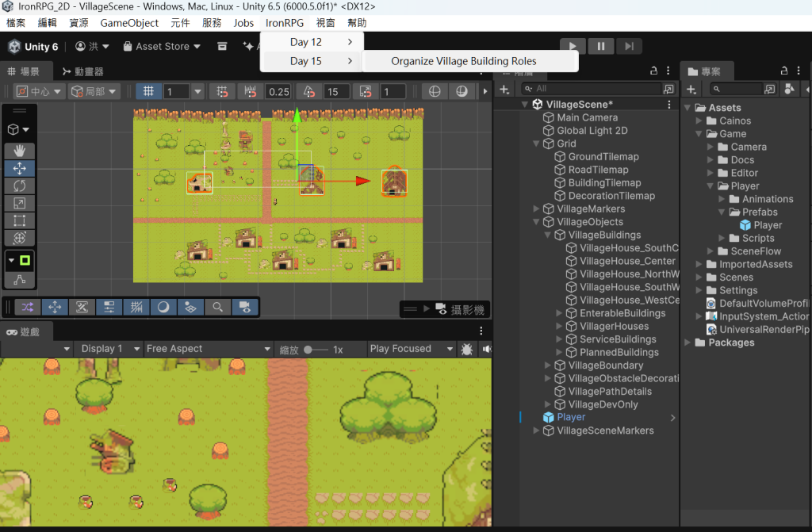Screen dimensions: 812x532
Task: Open the Asset Store dropdown
Action: [x=162, y=47]
